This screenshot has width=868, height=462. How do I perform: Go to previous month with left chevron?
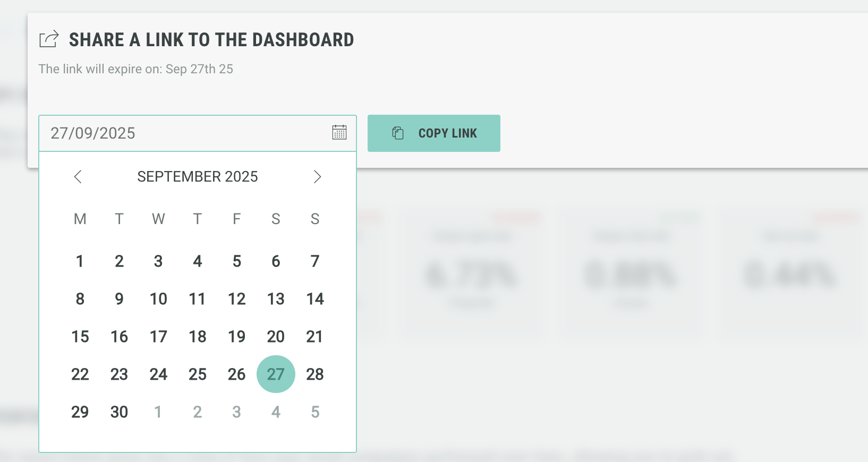pos(78,177)
